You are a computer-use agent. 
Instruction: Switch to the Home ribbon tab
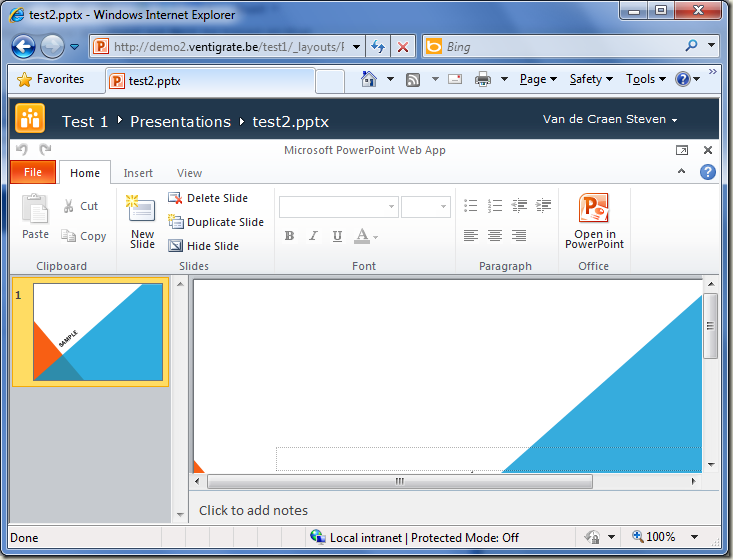coord(85,173)
